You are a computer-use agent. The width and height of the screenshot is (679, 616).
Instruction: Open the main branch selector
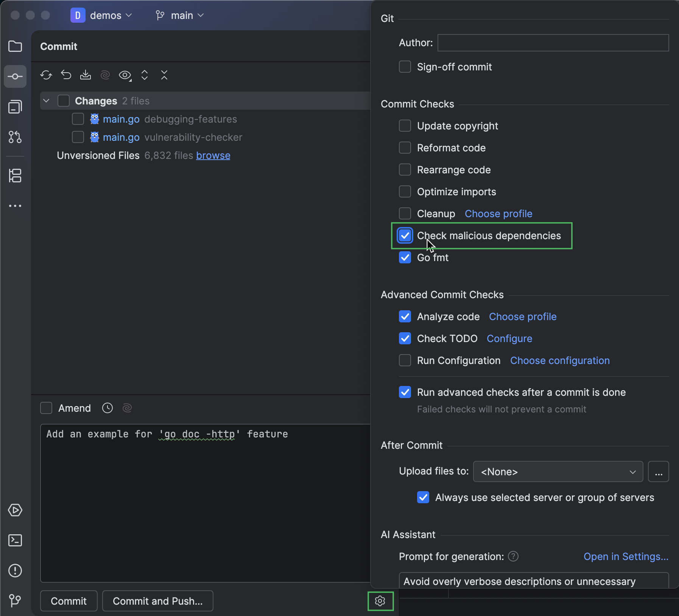click(179, 16)
